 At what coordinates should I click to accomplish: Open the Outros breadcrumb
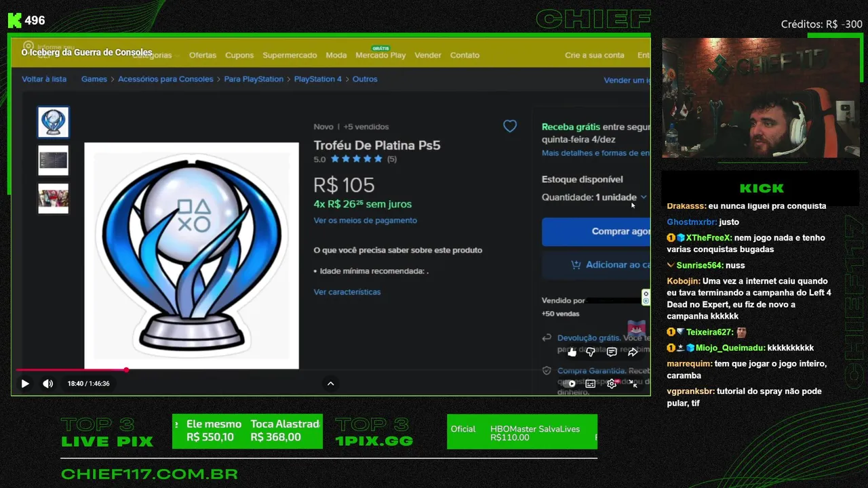click(x=365, y=79)
